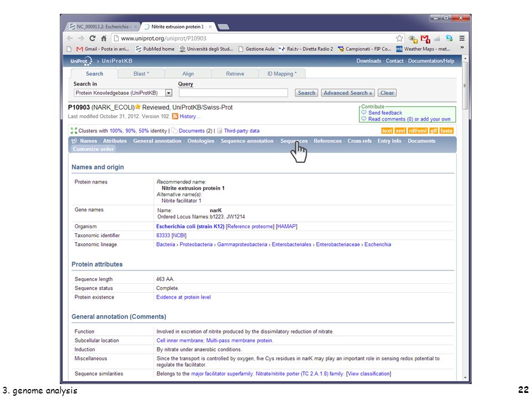Bookmark this page with the star icon

click(400, 38)
